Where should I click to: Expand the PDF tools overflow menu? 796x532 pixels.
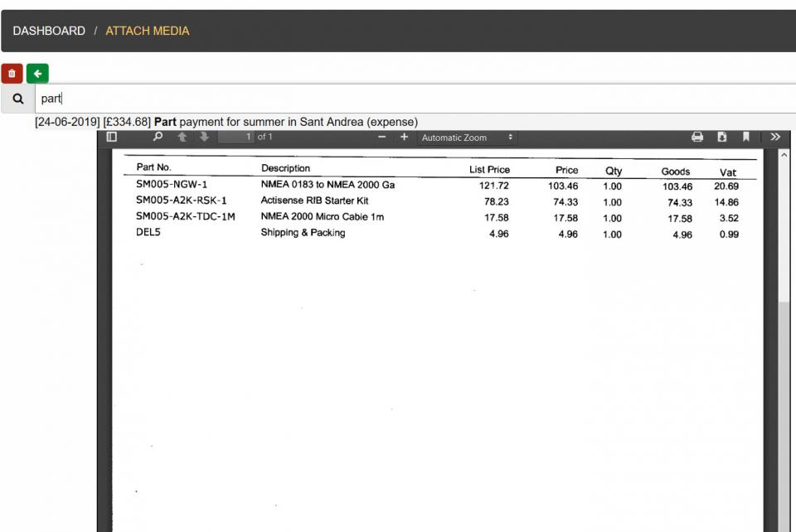coord(775,138)
